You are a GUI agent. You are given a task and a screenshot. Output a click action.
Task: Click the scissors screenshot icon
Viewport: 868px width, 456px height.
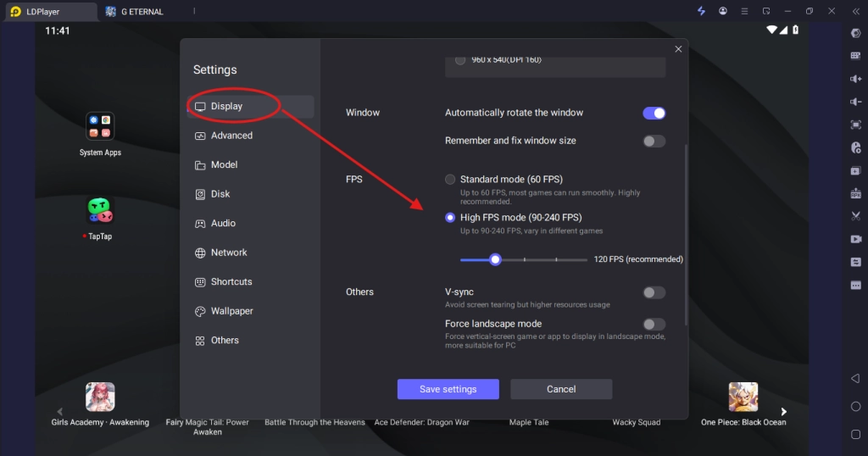855,216
